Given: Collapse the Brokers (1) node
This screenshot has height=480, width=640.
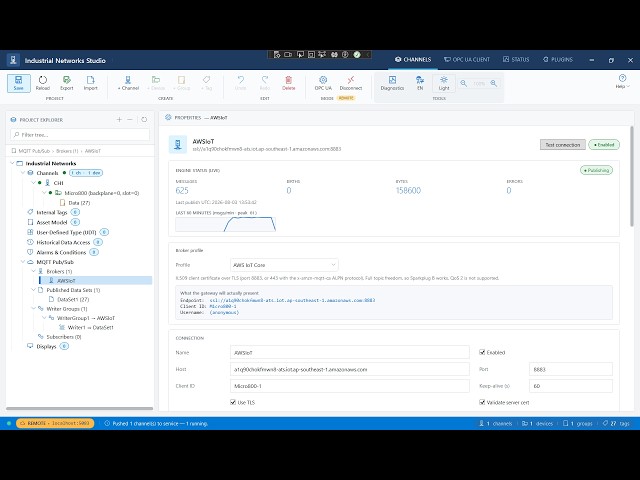Looking at the screenshot, I should pyautogui.click(x=33, y=271).
